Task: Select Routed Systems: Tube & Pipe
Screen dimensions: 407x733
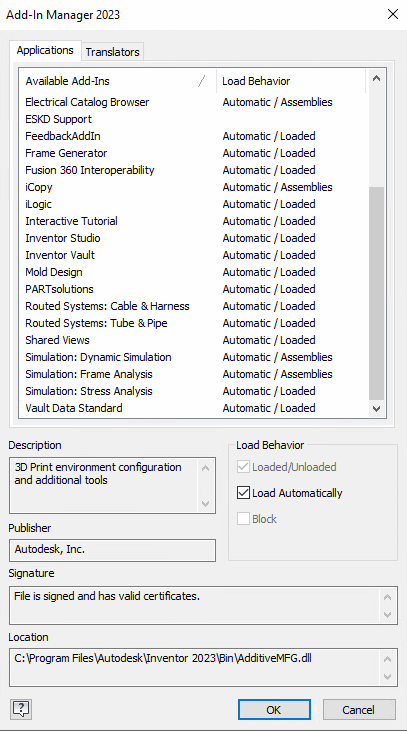Action: tap(194, 323)
